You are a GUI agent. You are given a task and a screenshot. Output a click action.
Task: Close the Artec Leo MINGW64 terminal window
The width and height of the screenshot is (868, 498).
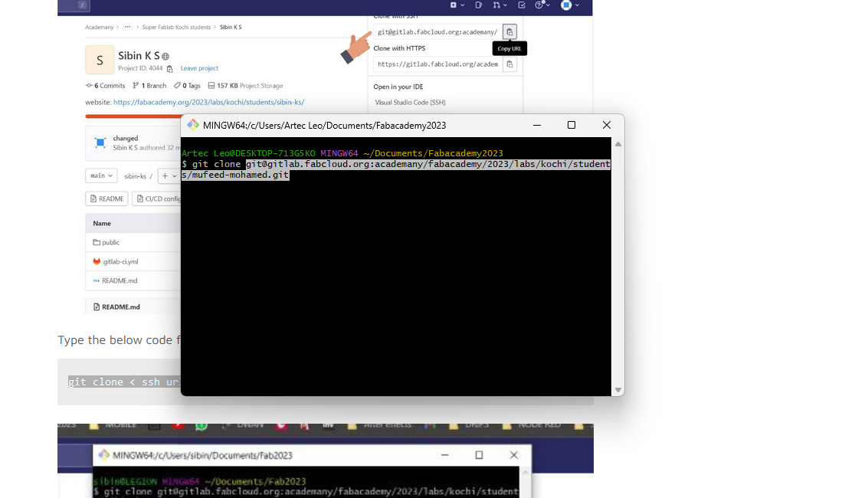pyautogui.click(x=607, y=125)
